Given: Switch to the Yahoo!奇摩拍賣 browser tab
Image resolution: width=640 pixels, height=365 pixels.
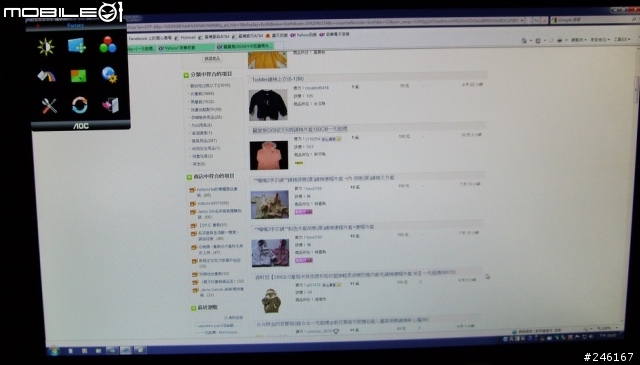Looking at the screenshot, I should point(186,48).
